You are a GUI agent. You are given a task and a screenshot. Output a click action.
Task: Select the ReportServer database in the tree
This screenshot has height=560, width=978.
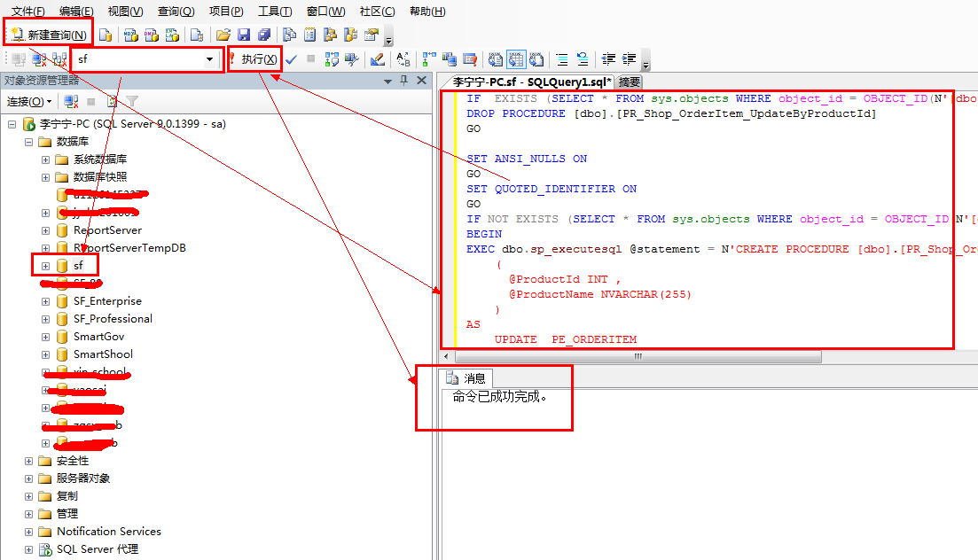107,230
